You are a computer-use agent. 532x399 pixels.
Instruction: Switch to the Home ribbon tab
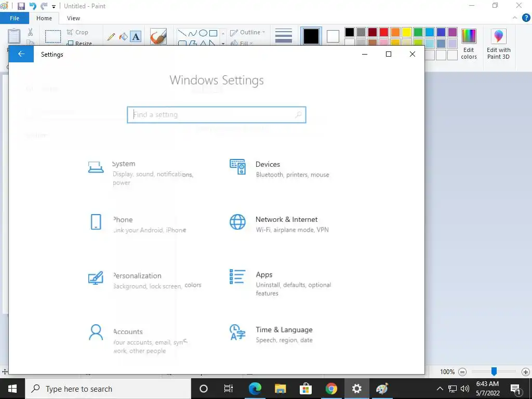tap(44, 18)
